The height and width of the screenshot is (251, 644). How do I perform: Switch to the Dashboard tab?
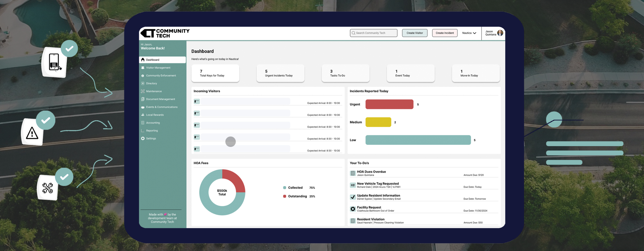pyautogui.click(x=162, y=60)
